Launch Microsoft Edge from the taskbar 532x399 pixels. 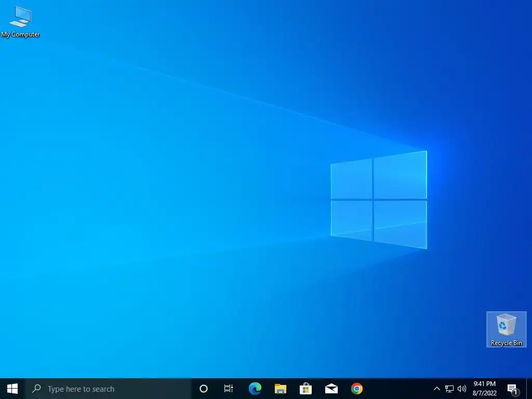pos(255,389)
